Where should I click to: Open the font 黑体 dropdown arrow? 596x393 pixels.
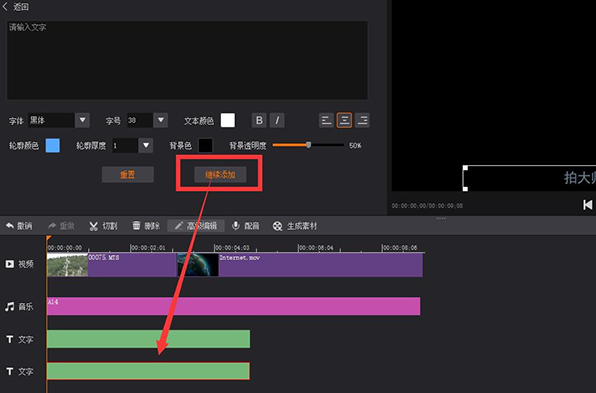[82, 120]
